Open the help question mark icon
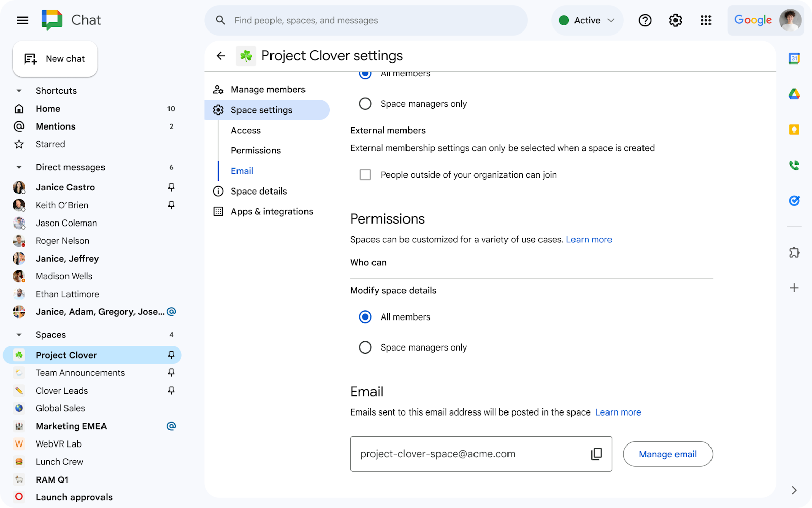Image resolution: width=812 pixels, height=508 pixels. (x=645, y=20)
